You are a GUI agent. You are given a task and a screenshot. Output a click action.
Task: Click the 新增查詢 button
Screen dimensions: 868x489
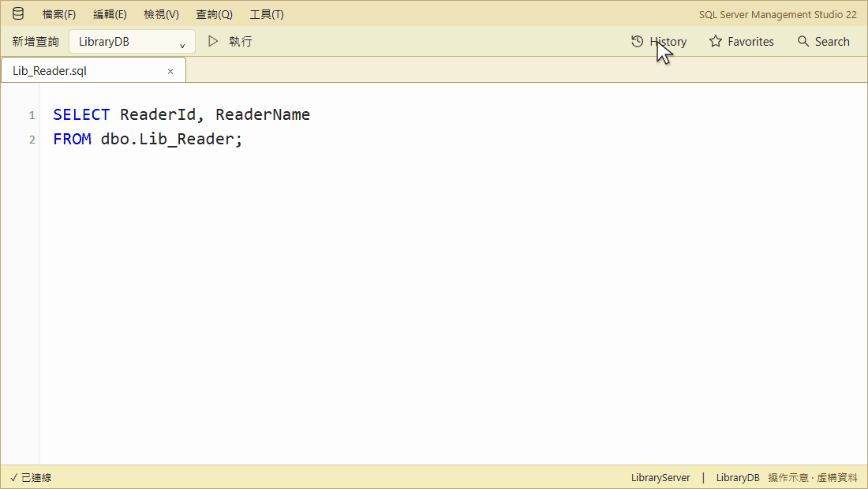[x=36, y=42]
